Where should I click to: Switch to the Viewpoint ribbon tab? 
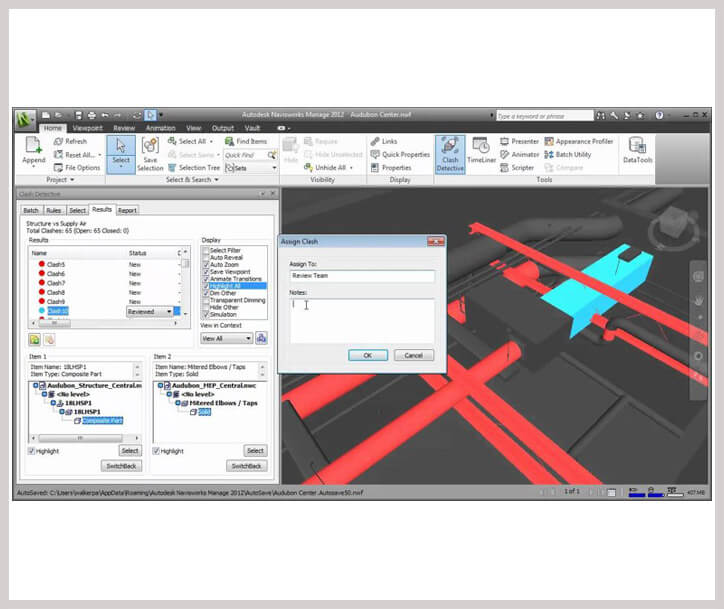(88, 128)
